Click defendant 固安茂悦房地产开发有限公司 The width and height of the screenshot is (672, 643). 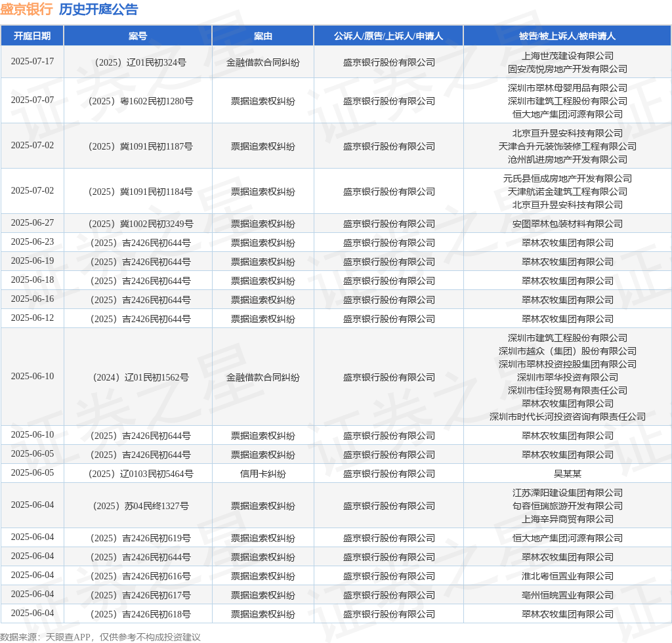(x=568, y=69)
